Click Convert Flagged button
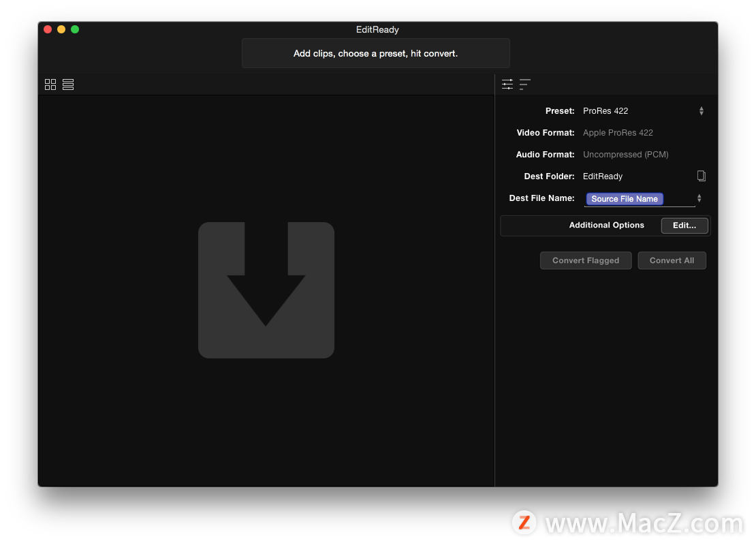Screen dimensions: 756x541 (585, 260)
